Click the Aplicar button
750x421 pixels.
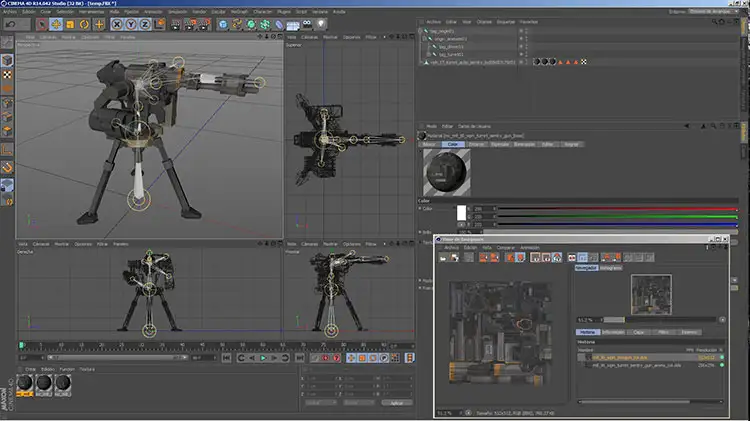pyautogui.click(x=397, y=403)
